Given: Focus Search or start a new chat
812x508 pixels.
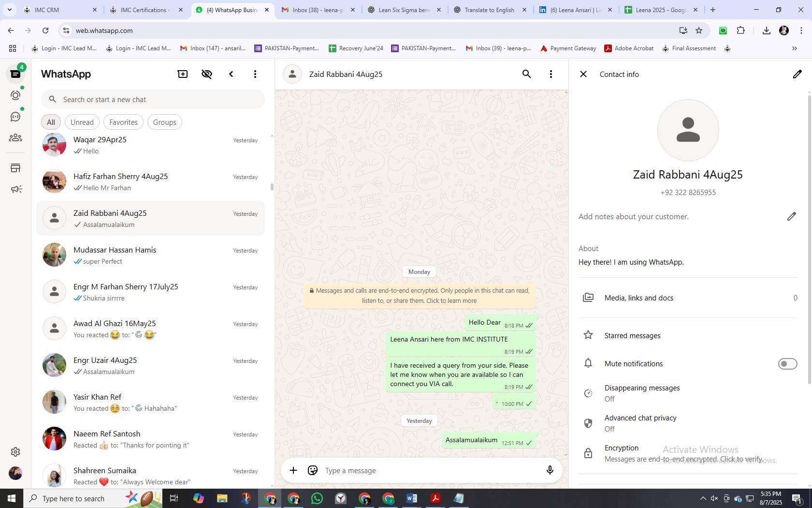Looking at the screenshot, I should 153,99.
